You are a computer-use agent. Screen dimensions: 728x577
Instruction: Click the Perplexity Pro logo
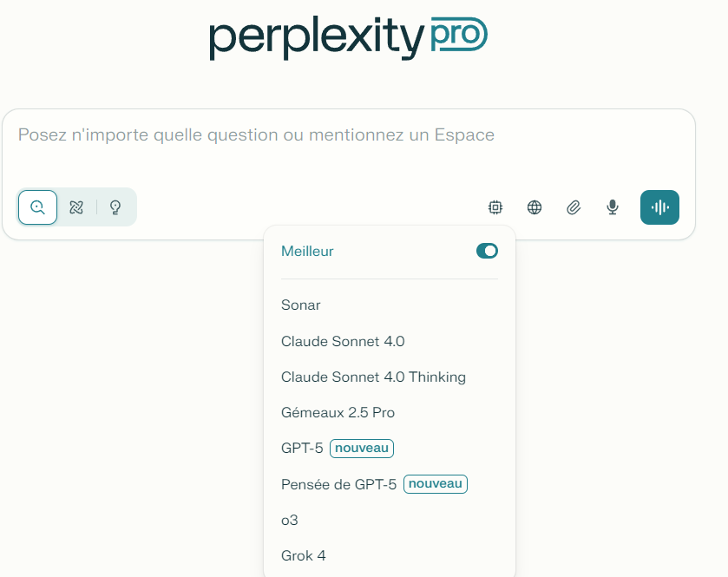[348, 36]
